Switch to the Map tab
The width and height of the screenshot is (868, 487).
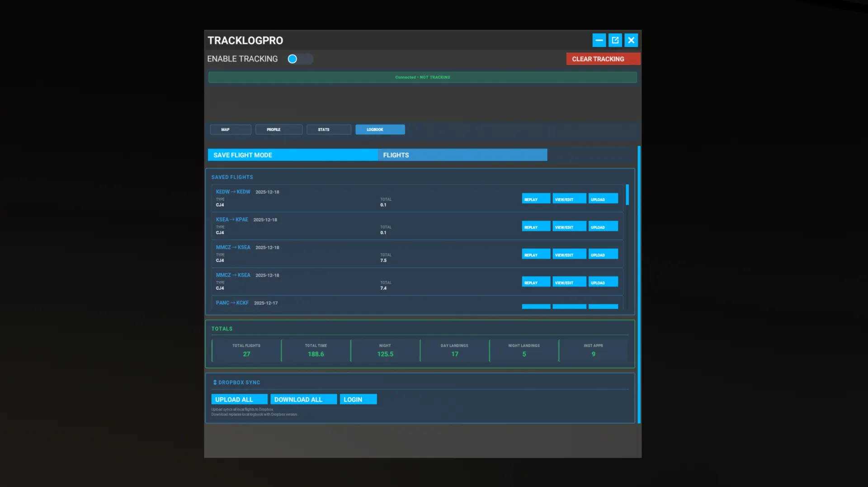click(x=230, y=130)
